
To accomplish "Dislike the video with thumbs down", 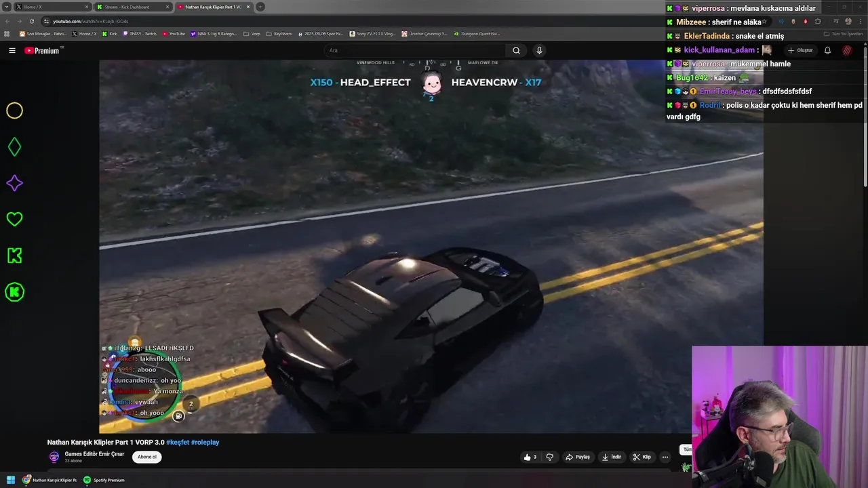I will tap(550, 457).
